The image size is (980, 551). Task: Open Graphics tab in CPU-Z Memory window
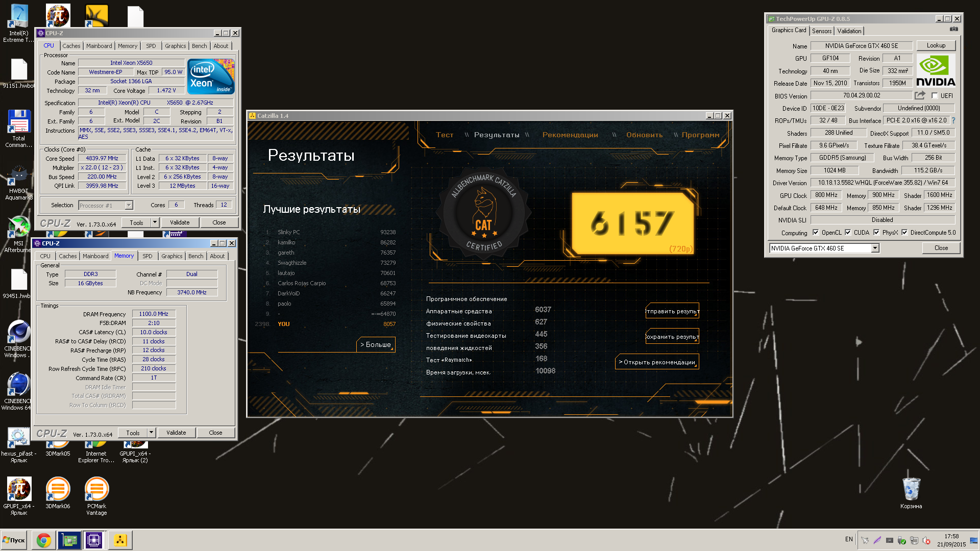[x=172, y=256]
